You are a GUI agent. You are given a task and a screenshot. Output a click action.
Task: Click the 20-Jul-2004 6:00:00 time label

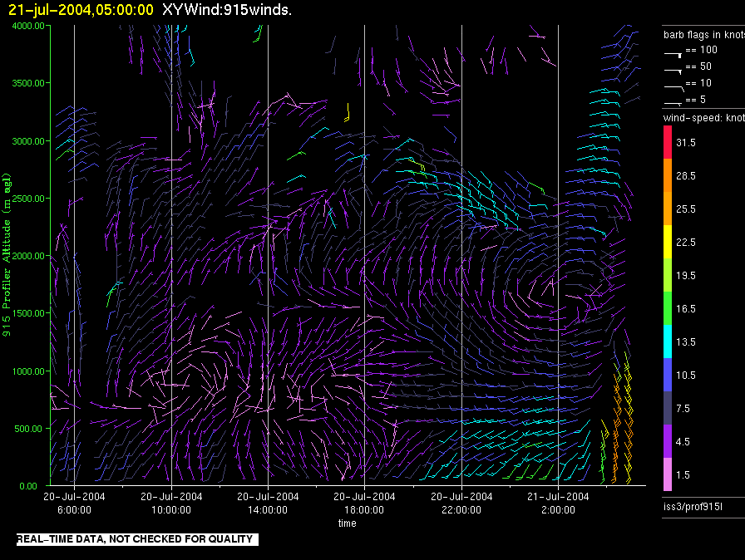[x=74, y=503]
